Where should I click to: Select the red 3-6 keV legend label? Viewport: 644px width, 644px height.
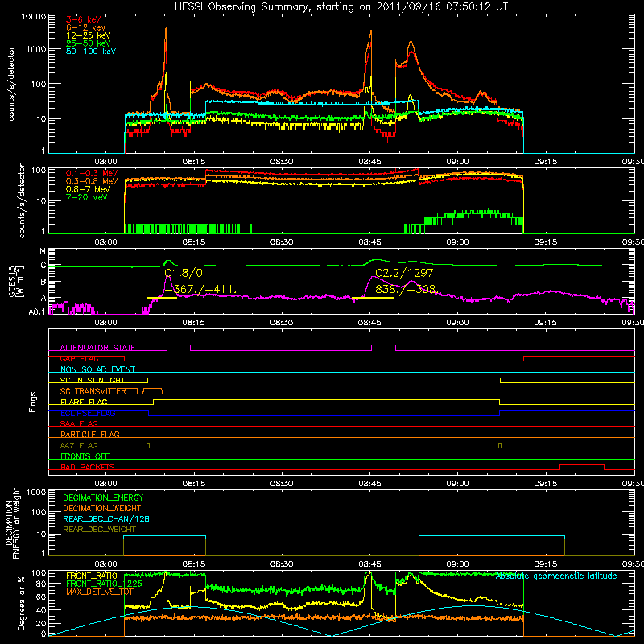point(83,19)
